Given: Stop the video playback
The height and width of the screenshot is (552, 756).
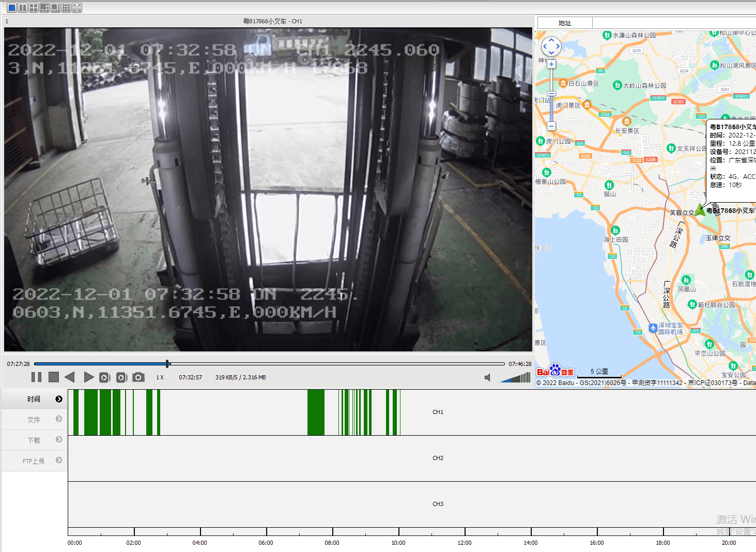Looking at the screenshot, I should click(53, 377).
